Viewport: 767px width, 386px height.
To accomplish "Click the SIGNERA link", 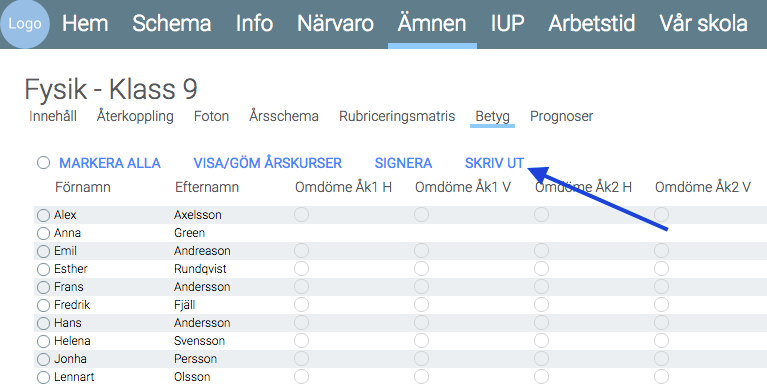I will point(403,163).
